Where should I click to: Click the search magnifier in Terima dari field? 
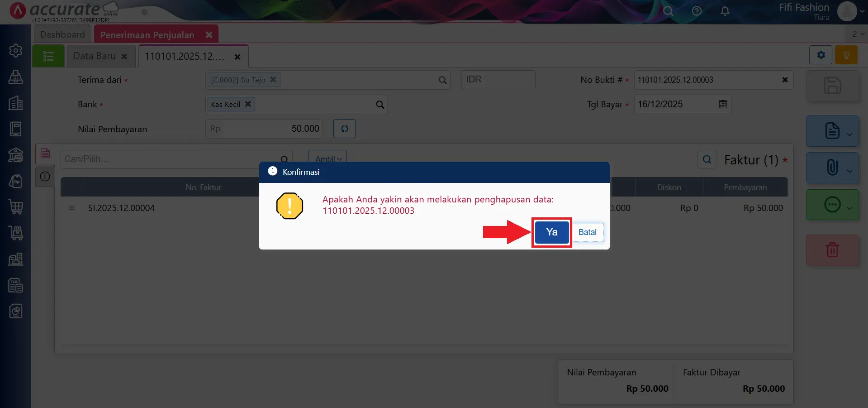point(442,80)
